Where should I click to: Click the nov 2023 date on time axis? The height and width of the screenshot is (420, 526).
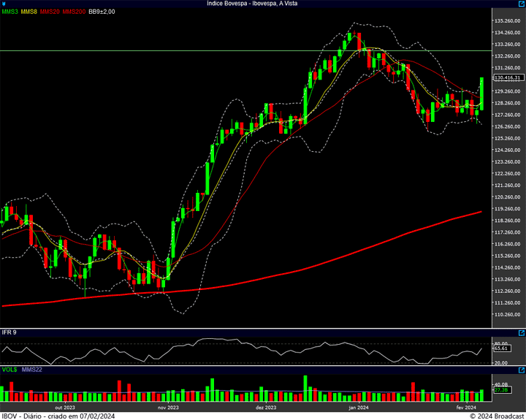[168, 407]
